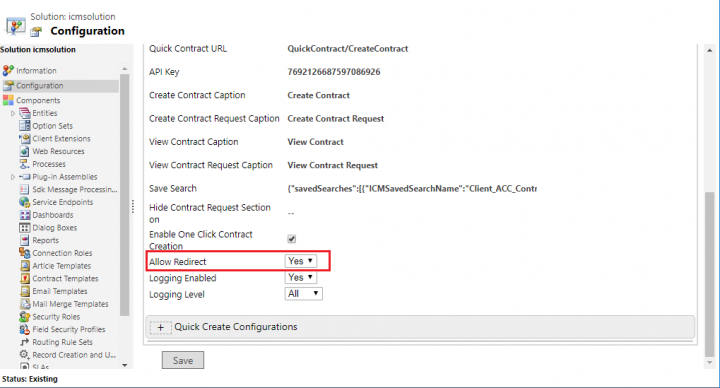720x388 pixels.
Task: Expand the Plug-in Assemblies tree node
Action: (x=13, y=177)
